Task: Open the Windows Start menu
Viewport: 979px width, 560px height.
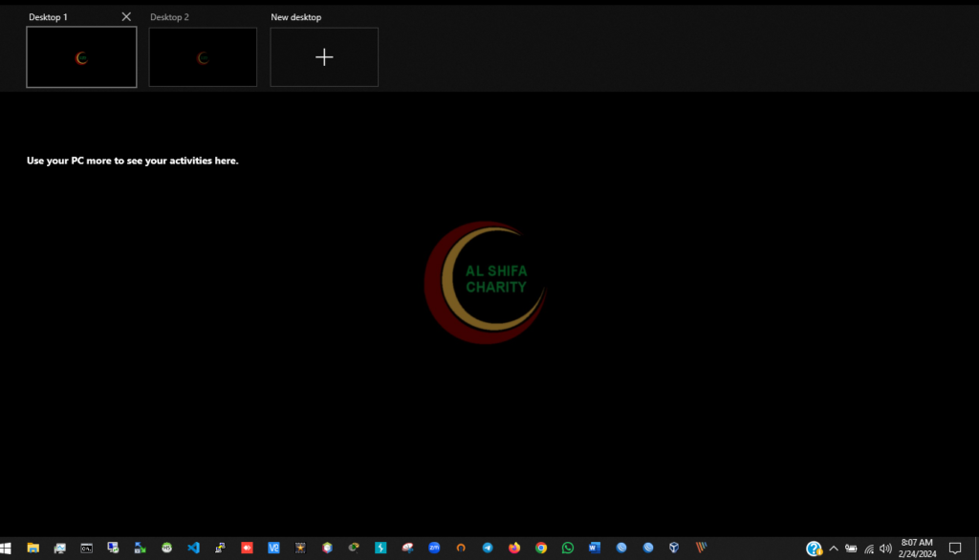Action: coord(7,548)
